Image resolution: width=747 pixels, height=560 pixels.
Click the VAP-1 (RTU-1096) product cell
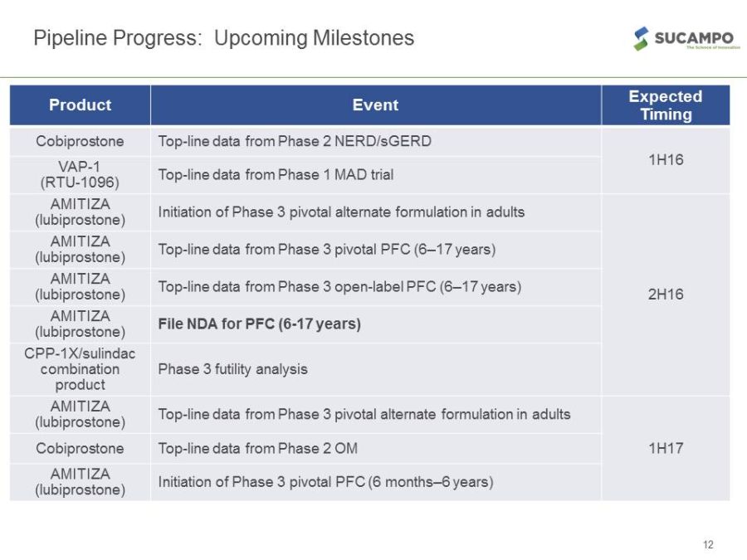(80, 174)
